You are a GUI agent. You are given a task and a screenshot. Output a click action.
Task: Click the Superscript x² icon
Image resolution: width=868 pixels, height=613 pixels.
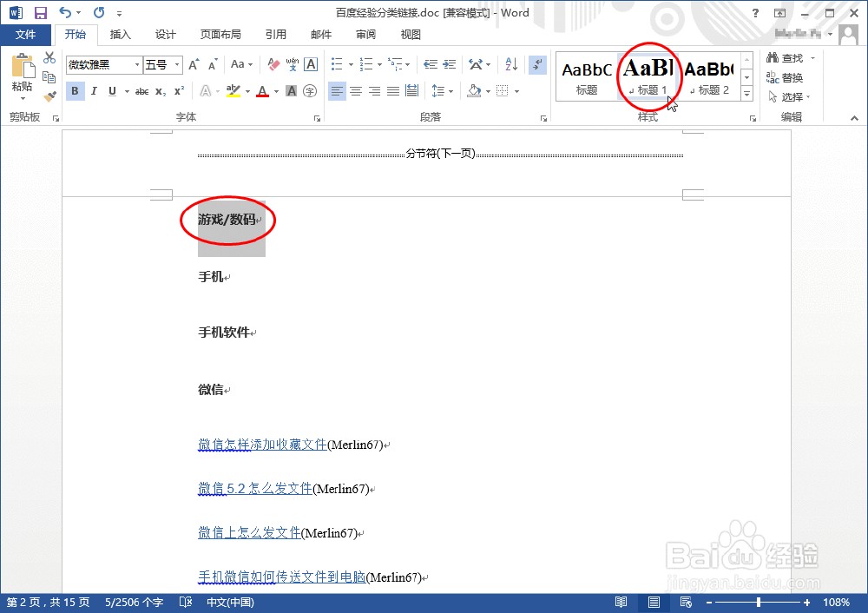click(x=180, y=91)
